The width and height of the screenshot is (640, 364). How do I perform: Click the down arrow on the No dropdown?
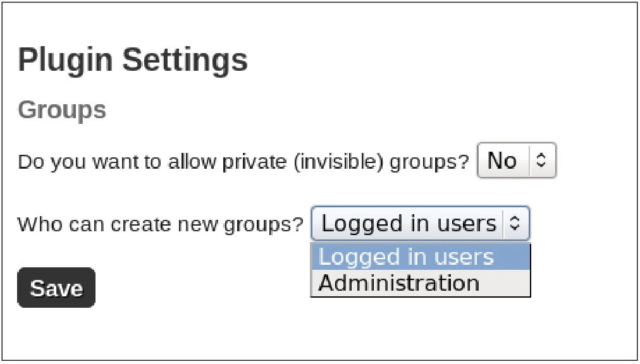click(541, 165)
